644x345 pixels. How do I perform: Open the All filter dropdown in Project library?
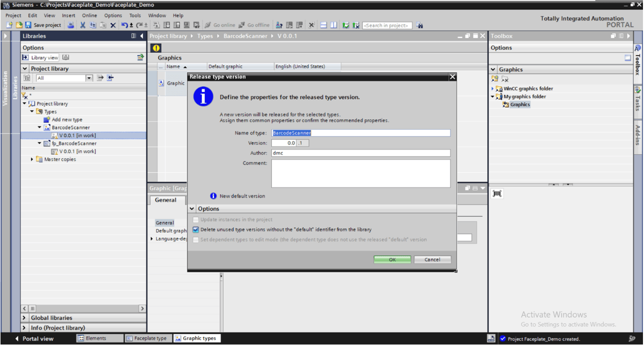(89, 78)
